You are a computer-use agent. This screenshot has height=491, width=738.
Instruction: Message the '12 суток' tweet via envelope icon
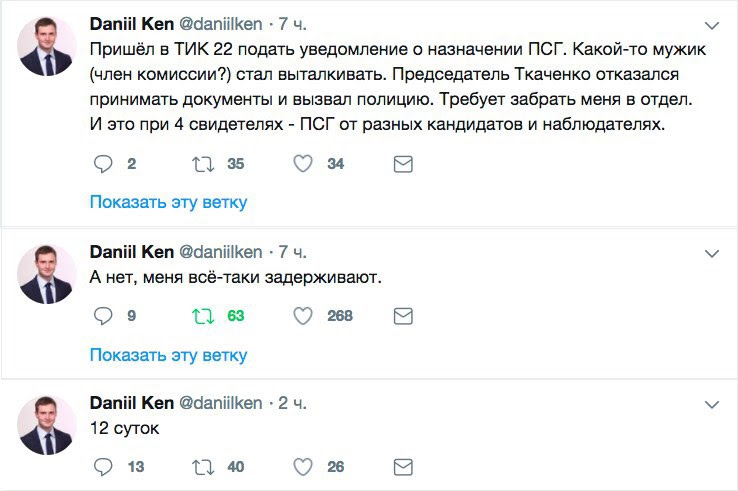click(403, 467)
